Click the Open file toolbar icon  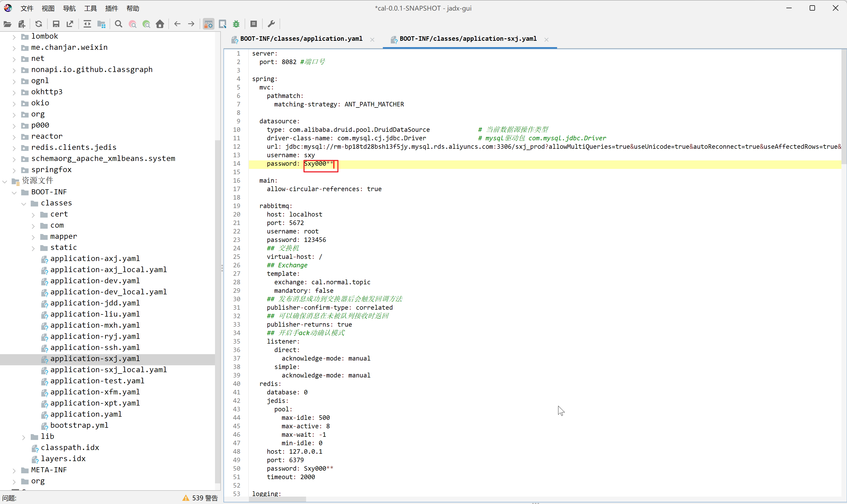click(x=7, y=24)
